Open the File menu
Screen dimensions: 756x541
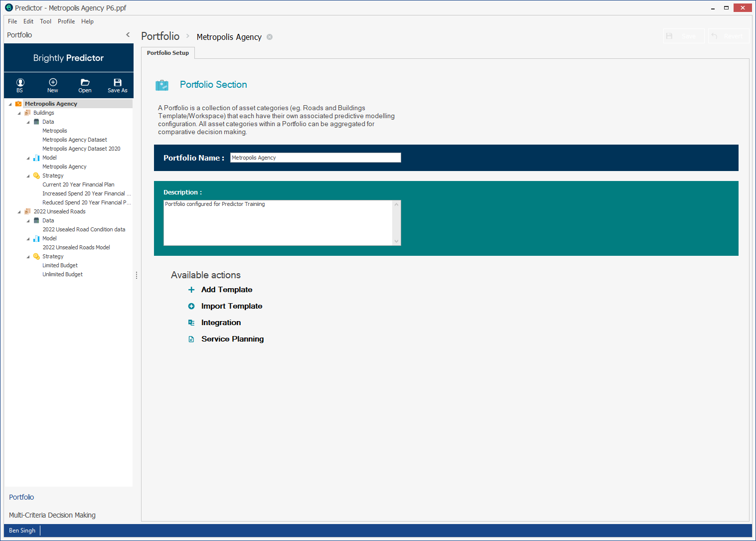pos(12,21)
